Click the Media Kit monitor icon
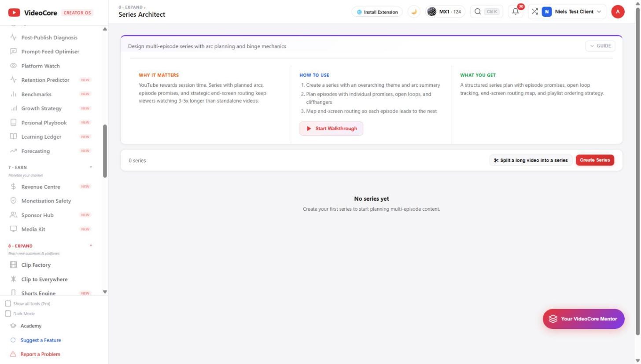This screenshot has width=641, height=364. click(13, 229)
